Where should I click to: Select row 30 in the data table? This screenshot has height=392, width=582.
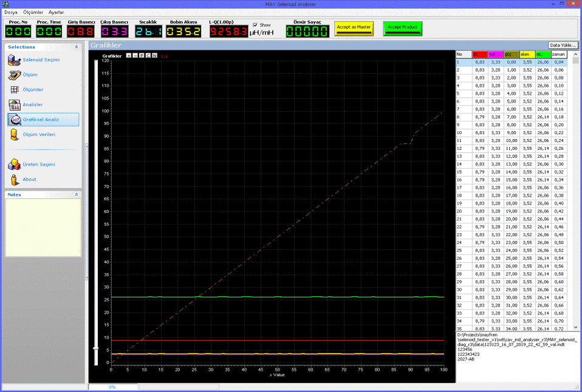pyautogui.click(x=512, y=290)
